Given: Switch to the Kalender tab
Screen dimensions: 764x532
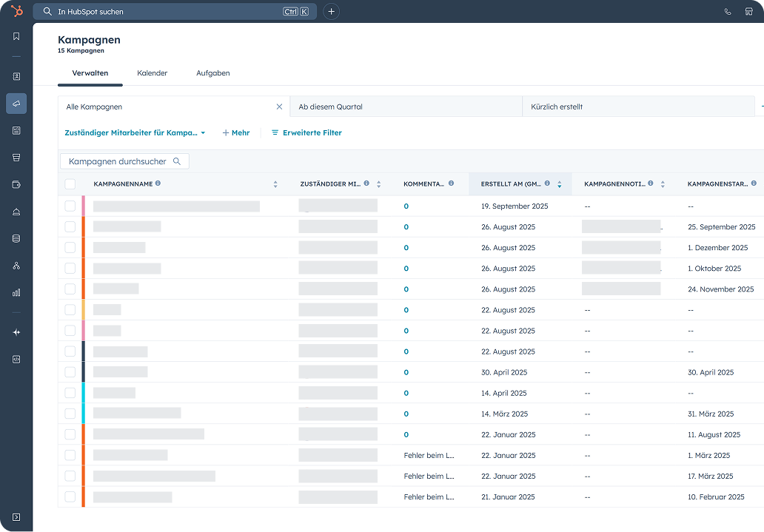Looking at the screenshot, I should 152,73.
